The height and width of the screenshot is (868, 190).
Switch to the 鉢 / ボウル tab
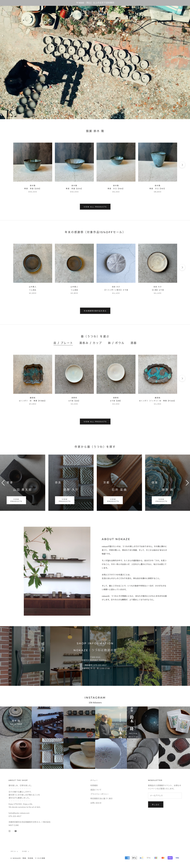click(116, 343)
